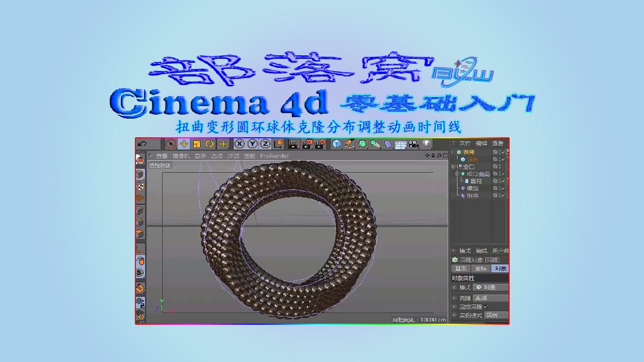Toggle the X axis lock
The width and height of the screenshot is (644, 362).
tap(239, 144)
